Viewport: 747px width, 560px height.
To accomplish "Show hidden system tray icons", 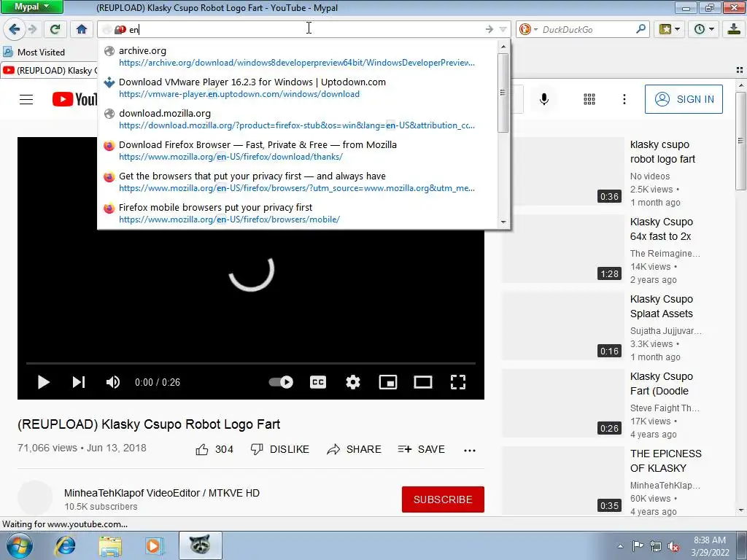I will coord(620,546).
